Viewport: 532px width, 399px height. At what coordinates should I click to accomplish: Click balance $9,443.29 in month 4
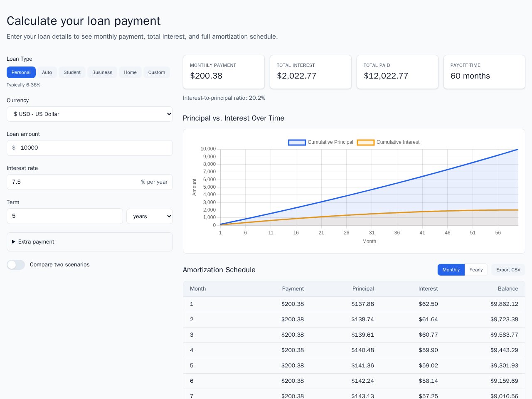pos(504,350)
